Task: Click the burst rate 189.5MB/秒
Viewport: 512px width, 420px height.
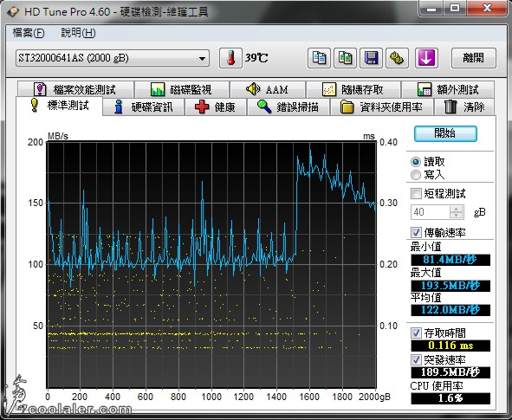Action: pyautogui.click(x=450, y=372)
